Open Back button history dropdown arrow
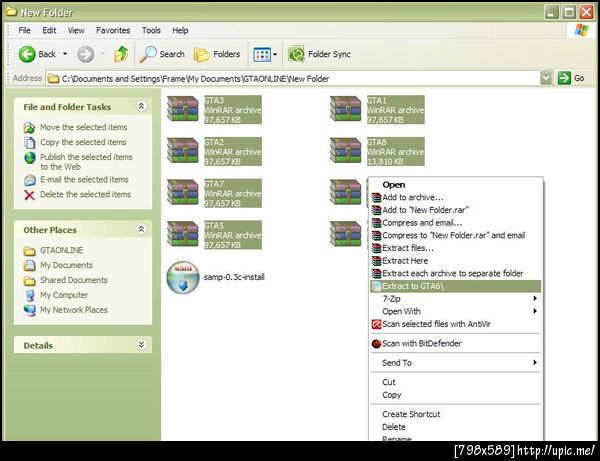The width and height of the screenshot is (600, 461). [65, 54]
